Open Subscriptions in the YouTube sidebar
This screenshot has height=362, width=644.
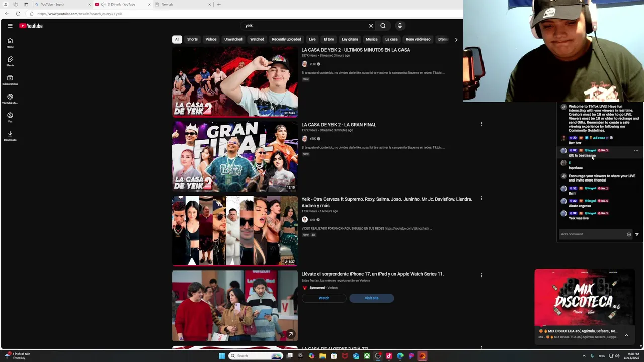point(10,80)
